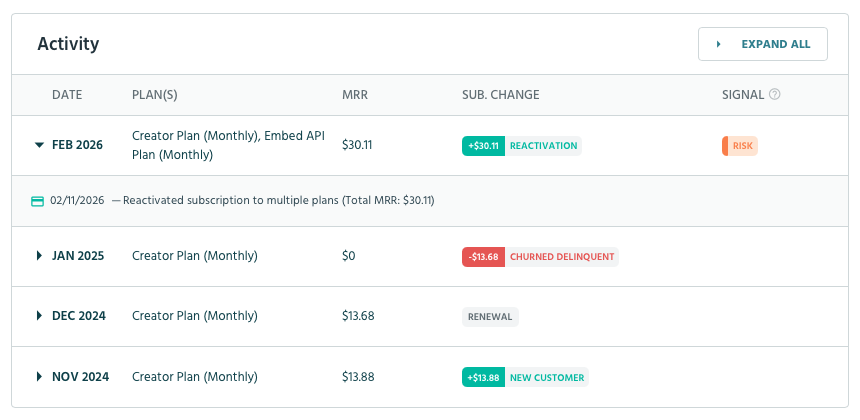
Task: Click the RISK signal badge
Action: (740, 146)
